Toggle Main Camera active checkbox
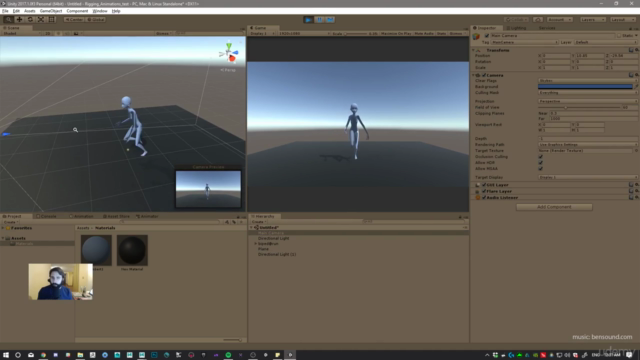This screenshot has height=360, width=640. click(x=487, y=36)
